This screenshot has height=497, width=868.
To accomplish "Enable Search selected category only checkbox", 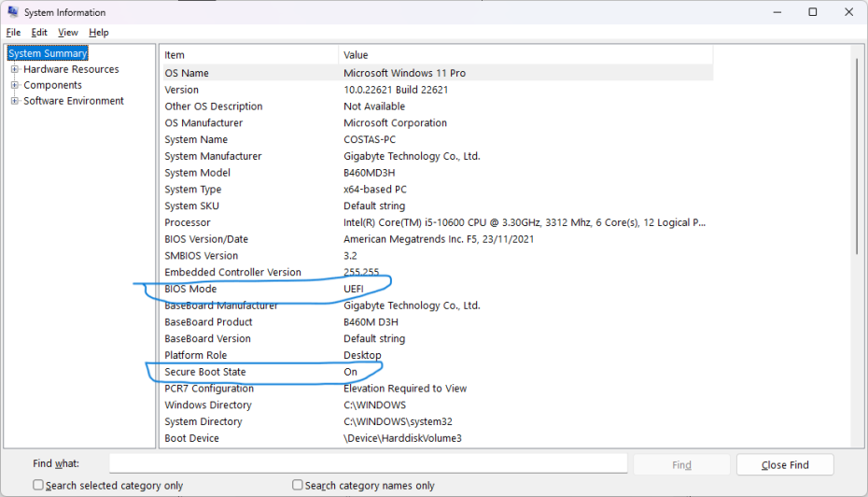I will click(37, 485).
